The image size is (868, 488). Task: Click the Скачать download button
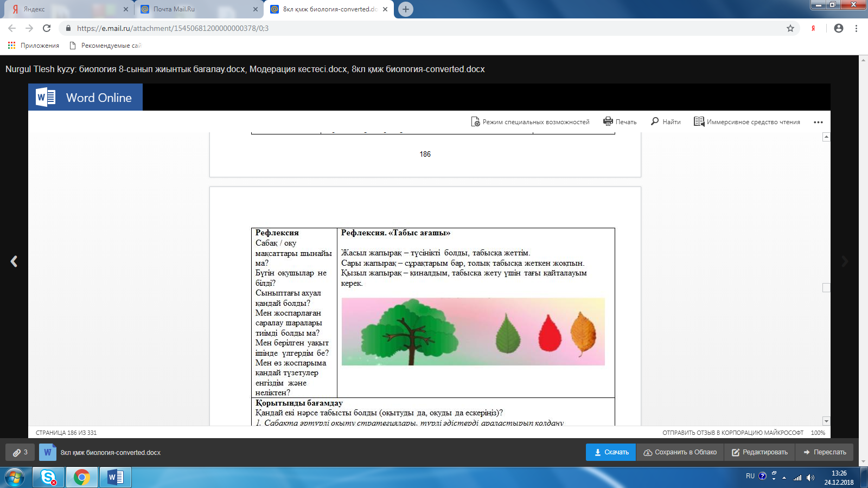(611, 452)
